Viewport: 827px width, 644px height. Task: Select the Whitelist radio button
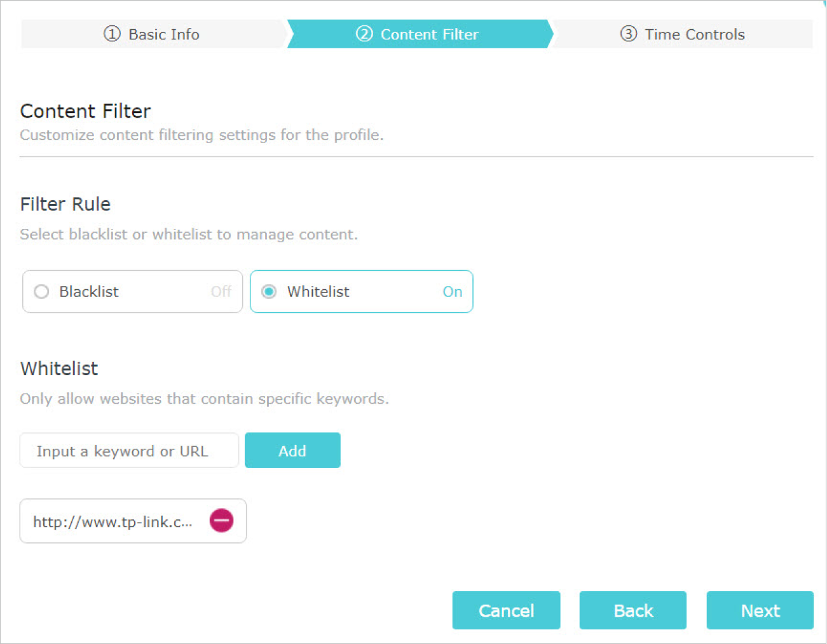click(x=269, y=291)
